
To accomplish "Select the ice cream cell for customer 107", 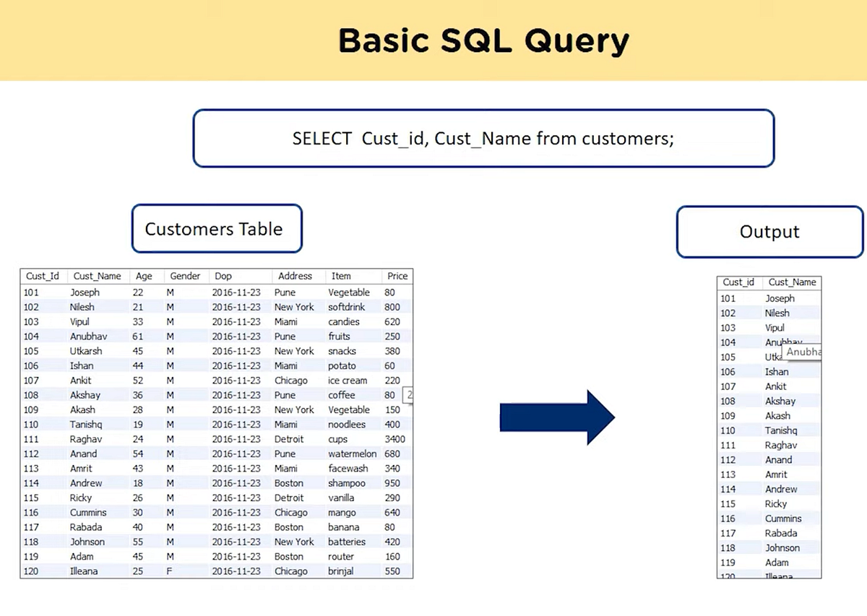I will [x=348, y=380].
